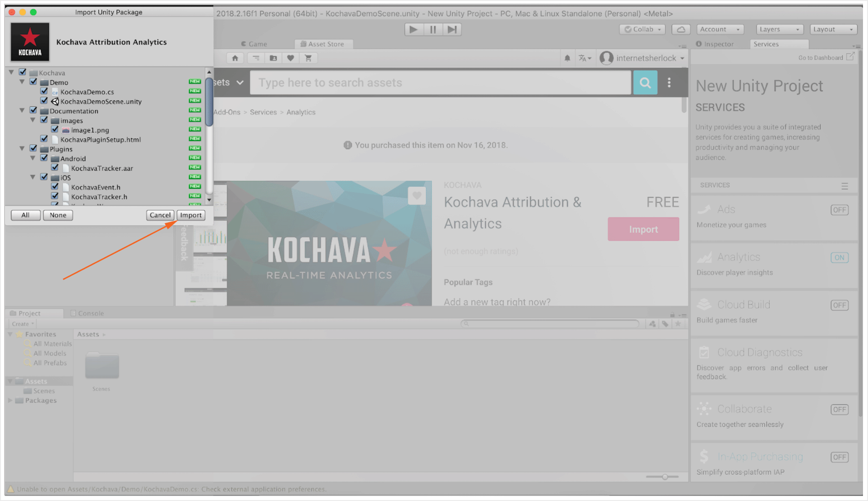Uncheck KochavaPluginSetup.html checkbox
Image resolution: width=868 pixels, height=501 pixels.
tap(44, 139)
